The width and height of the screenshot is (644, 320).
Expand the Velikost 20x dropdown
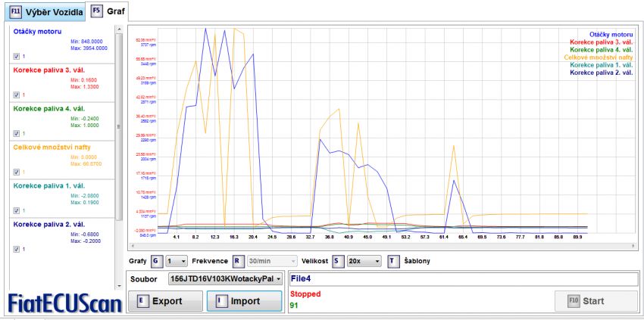point(366,261)
